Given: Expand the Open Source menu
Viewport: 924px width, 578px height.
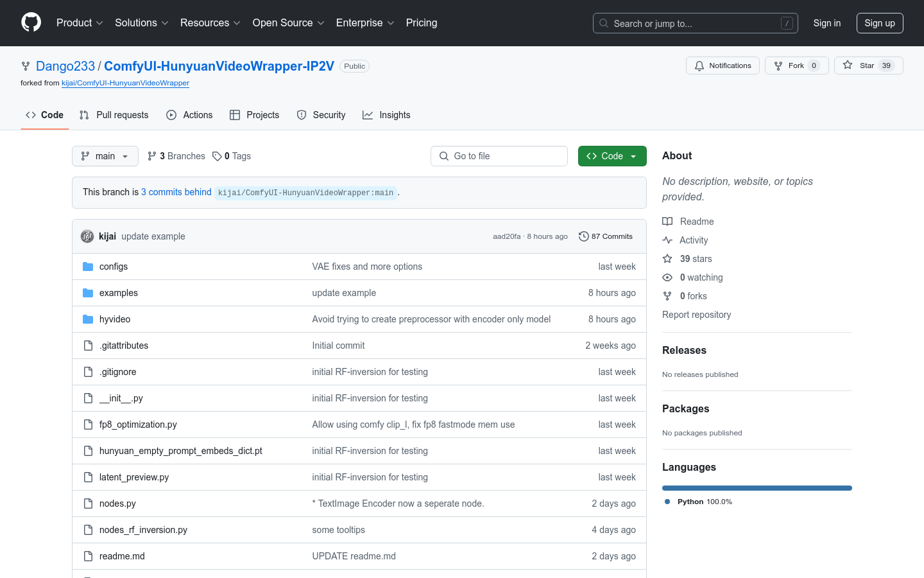Looking at the screenshot, I should tap(289, 23).
